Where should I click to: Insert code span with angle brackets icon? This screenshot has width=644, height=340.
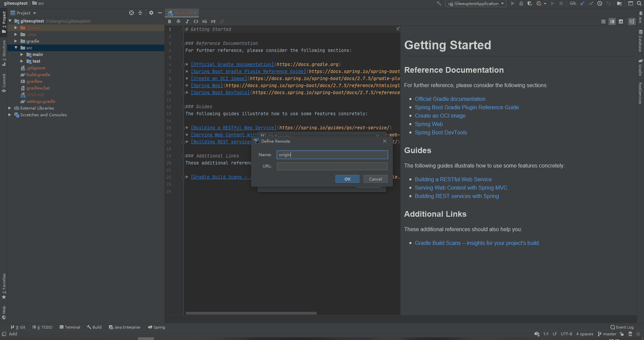pyautogui.click(x=196, y=22)
